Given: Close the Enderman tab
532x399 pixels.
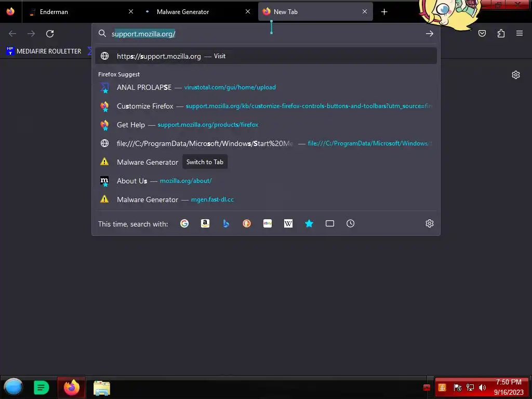Looking at the screenshot, I should point(131,11).
